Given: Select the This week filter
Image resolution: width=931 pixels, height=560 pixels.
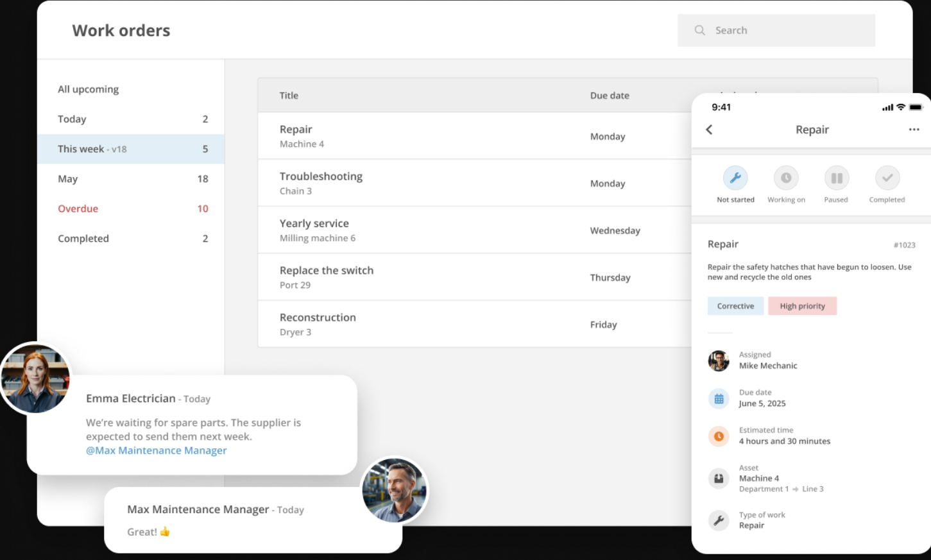Looking at the screenshot, I should coord(80,149).
